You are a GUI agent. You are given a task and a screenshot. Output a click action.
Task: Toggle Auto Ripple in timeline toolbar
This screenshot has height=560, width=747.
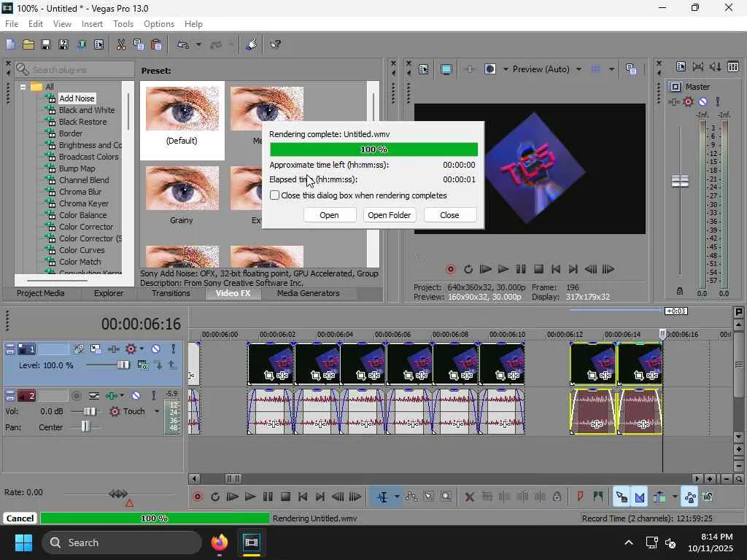coord(659,497)
